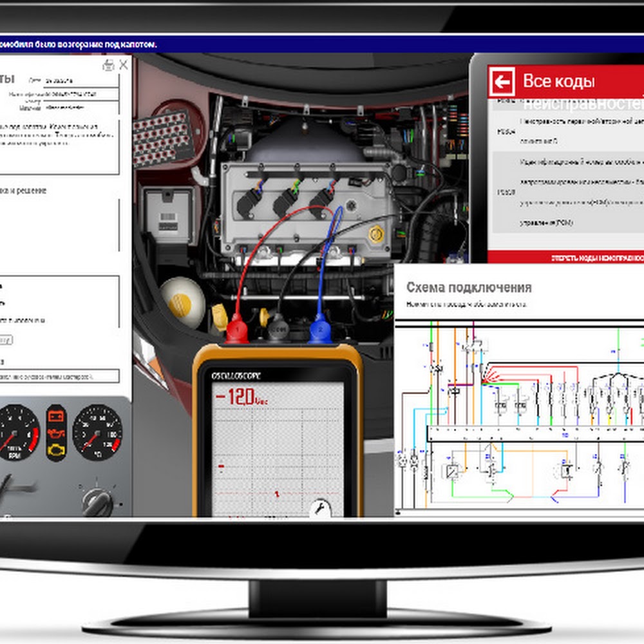Click the input field at report bottom
The height and width of the screenshot is (644, 644).
[x=59, y=376]
